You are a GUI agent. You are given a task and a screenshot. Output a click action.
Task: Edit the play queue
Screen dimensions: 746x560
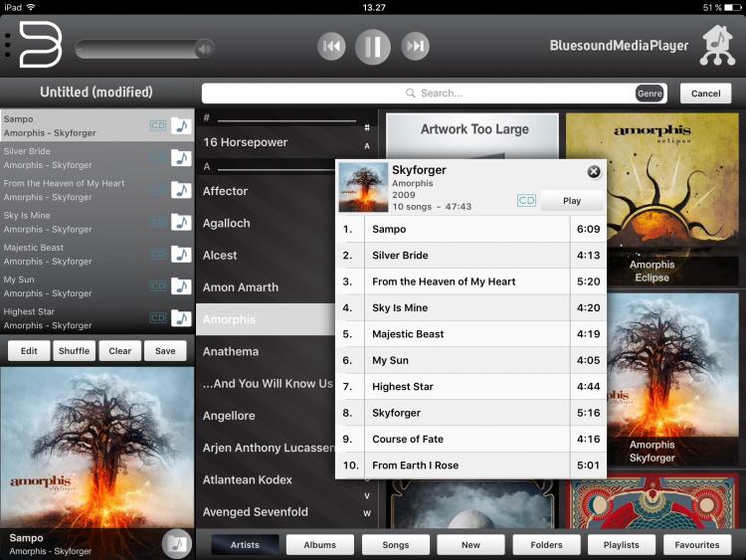(x=29, y=351)
